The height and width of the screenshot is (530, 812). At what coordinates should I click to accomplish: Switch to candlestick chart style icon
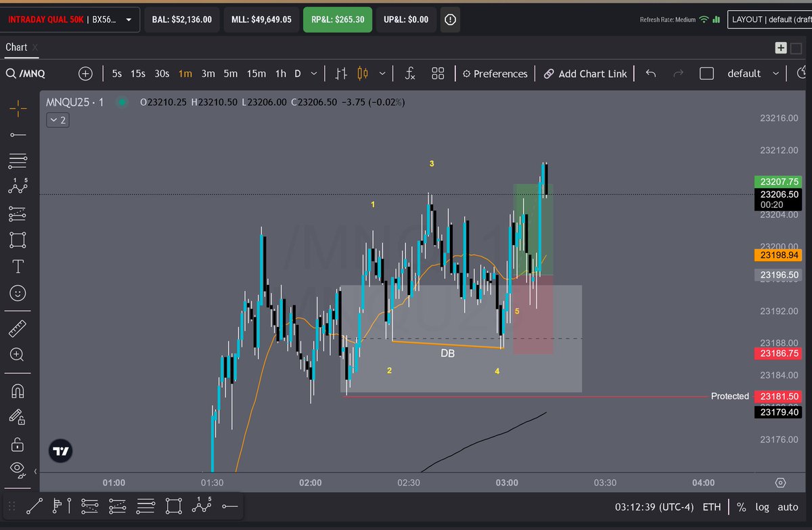point(362,73)
